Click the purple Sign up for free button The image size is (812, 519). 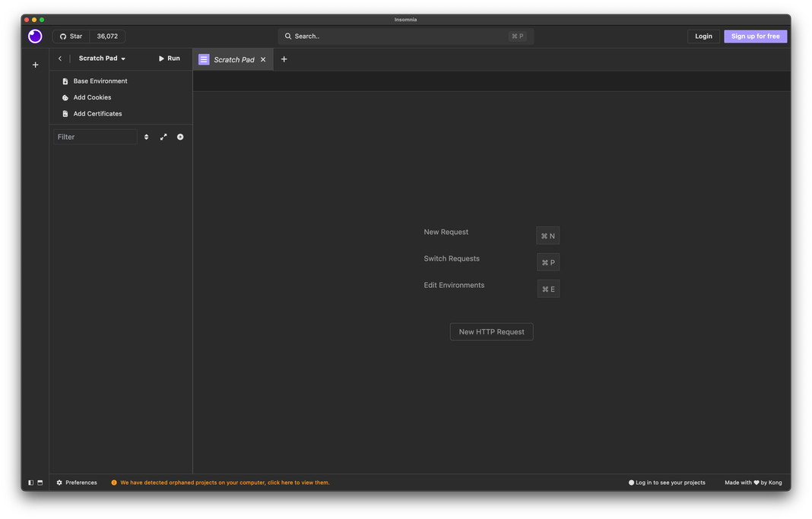[755, 36]
